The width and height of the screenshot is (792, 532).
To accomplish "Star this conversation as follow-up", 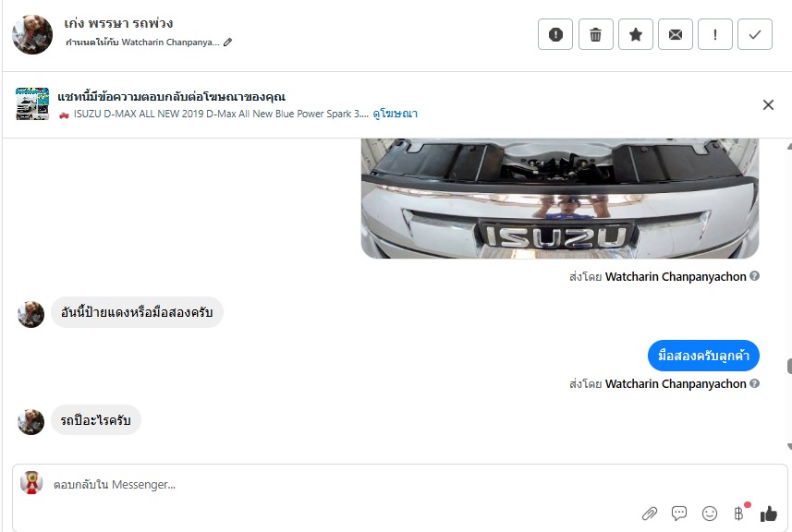I will (x=636, y=34).
